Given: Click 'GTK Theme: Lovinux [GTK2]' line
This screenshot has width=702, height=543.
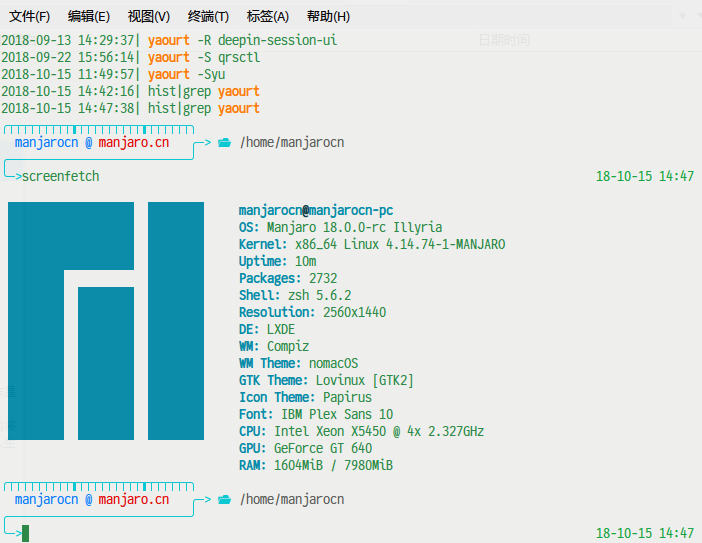Looking at the screenshot, I should click(326, 381).
